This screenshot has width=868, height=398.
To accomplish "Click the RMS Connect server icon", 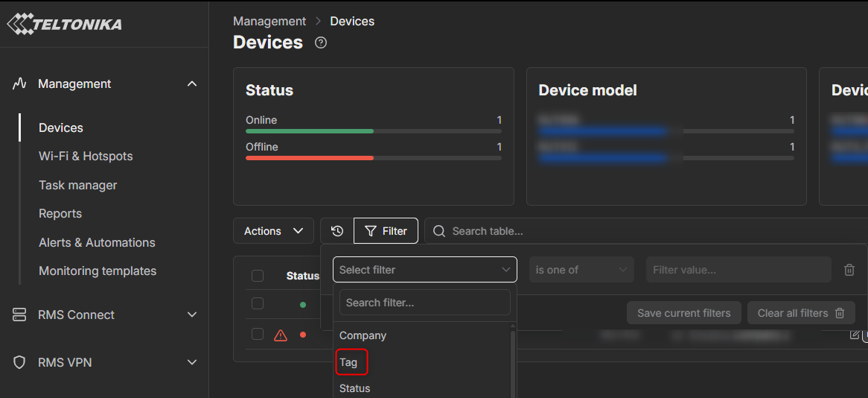I will coord(19,315).
